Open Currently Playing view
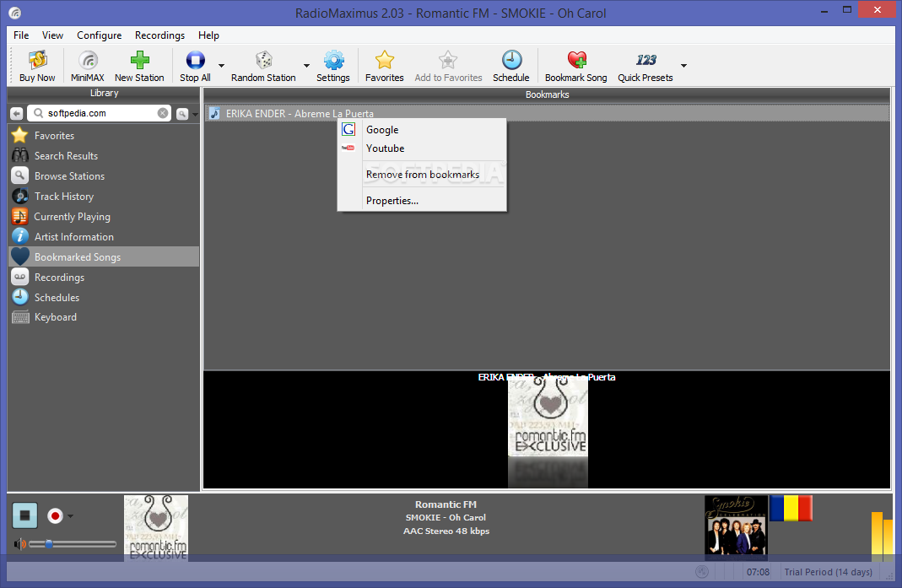 pos(104,216)
